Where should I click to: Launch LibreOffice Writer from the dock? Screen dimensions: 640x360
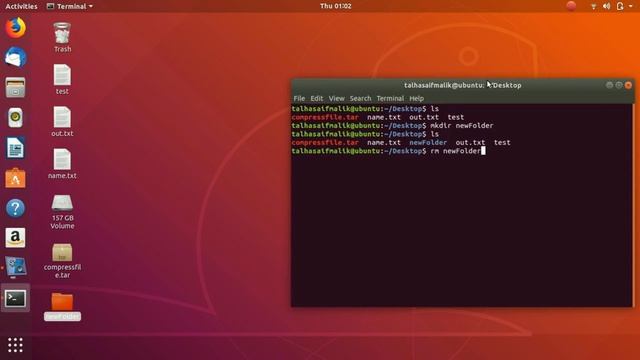point(16,148)
